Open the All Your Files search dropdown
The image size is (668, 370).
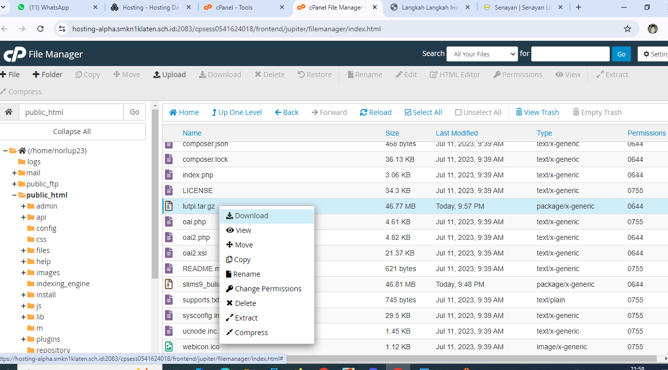(x=482, y=54)
